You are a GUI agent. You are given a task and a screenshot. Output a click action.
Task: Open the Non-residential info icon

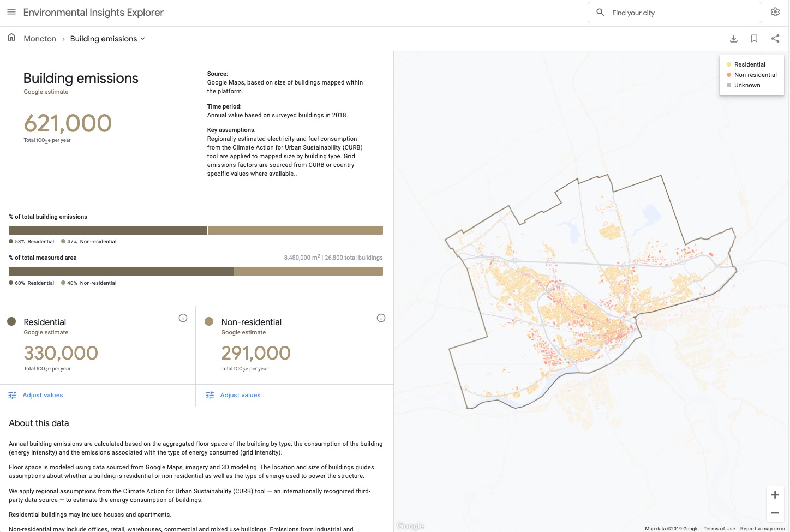[381, 318]
